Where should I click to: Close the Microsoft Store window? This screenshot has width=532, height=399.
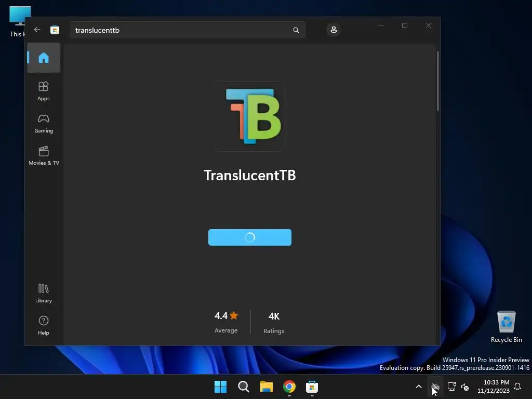(x=429, y=25)
